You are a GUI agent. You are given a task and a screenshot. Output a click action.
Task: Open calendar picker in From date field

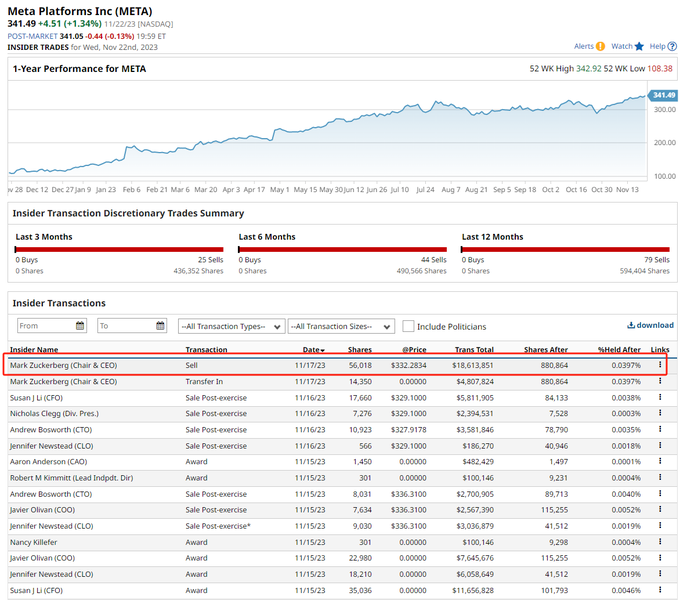point(80,326)
